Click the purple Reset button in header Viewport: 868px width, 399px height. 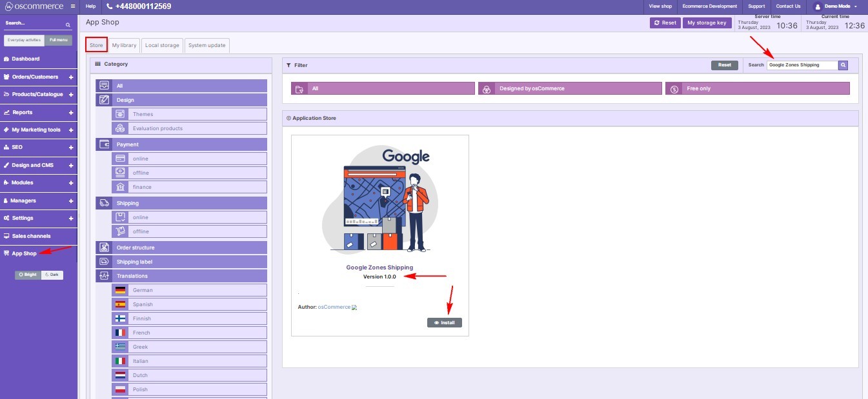click(665, 23)
